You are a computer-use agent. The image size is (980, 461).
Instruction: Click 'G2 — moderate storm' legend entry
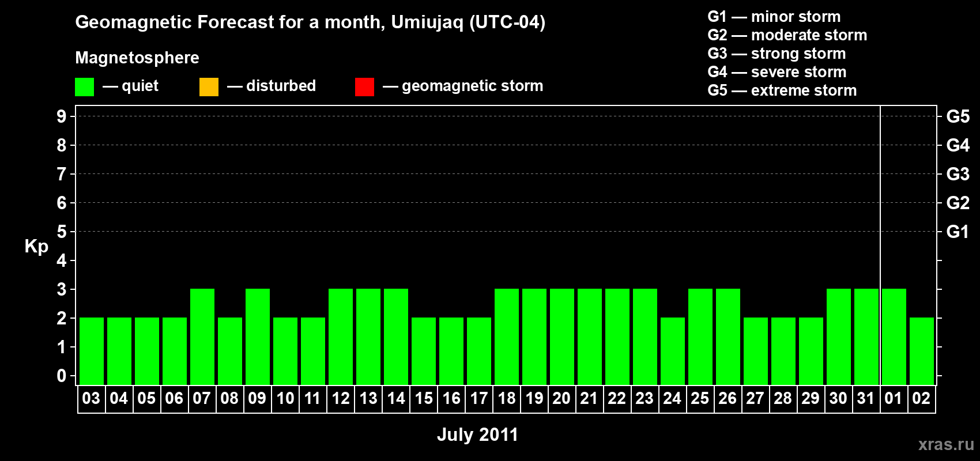click(787, 35)
